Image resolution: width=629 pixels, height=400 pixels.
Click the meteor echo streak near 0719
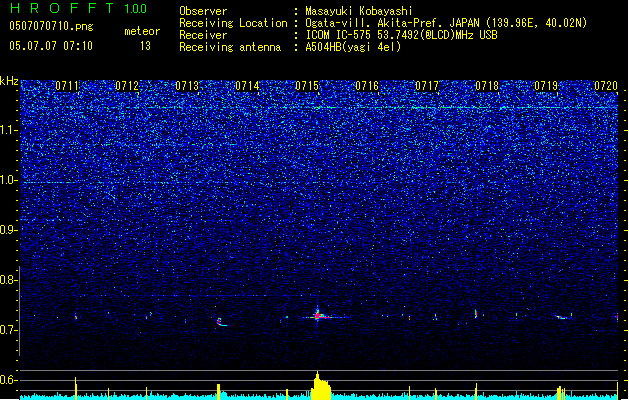[562, 317]
